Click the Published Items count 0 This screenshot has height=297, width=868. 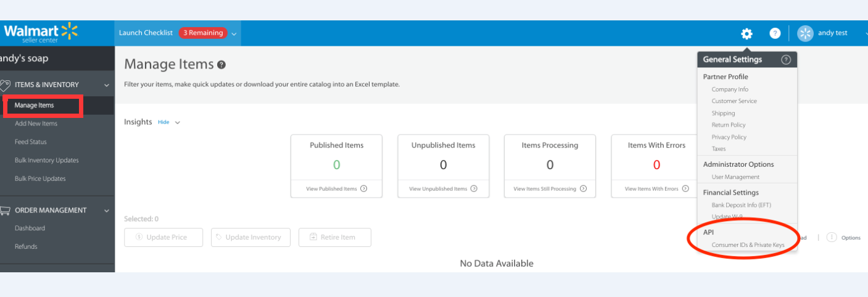pyautogui.click(x=337, y=165)
